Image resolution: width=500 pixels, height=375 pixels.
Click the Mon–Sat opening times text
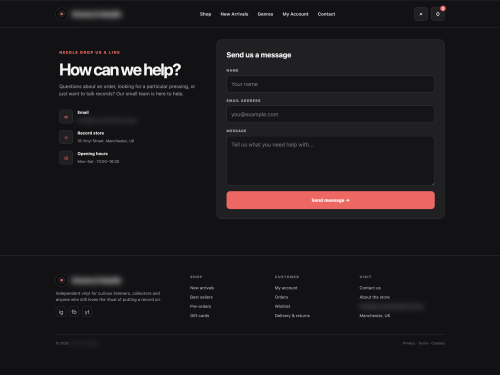(98, 162)
